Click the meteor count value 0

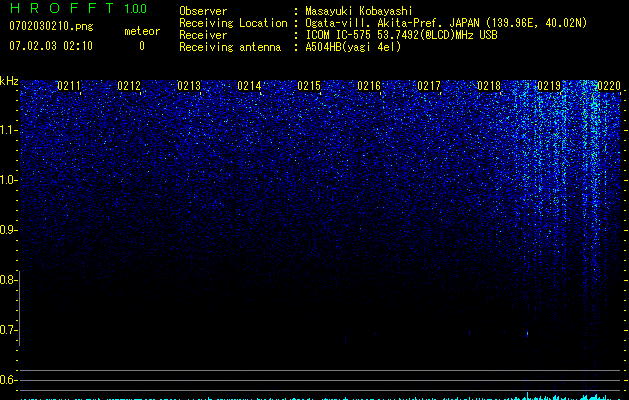pos(142,46)
